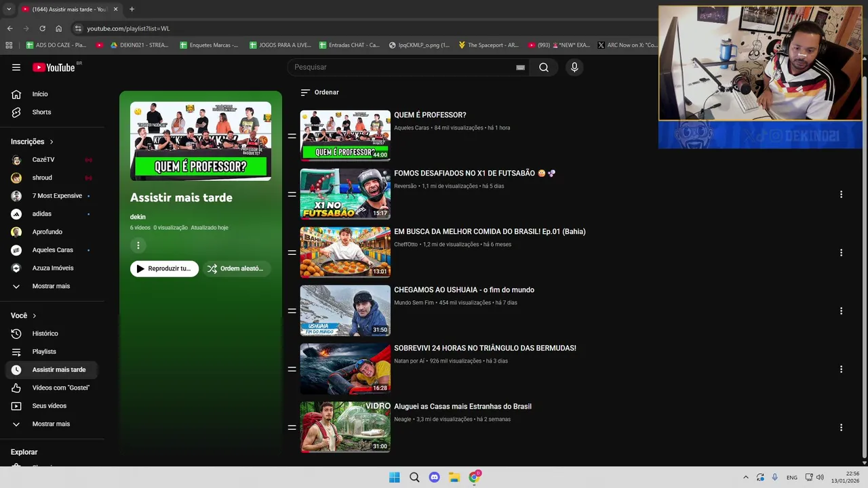Grab reorder handle of QUEM É PROFESSOR?
The height and width of the screenshot is (488, 868).
click(x=292, y=136)
